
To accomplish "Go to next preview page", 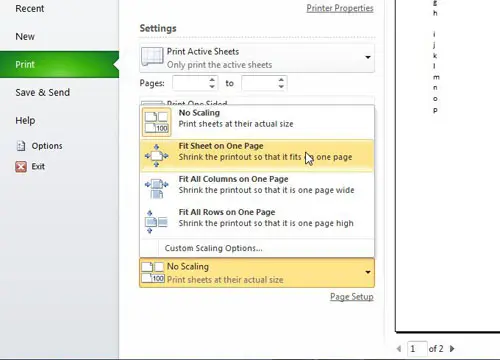I will pyautogui.click(x=452, y=349).
